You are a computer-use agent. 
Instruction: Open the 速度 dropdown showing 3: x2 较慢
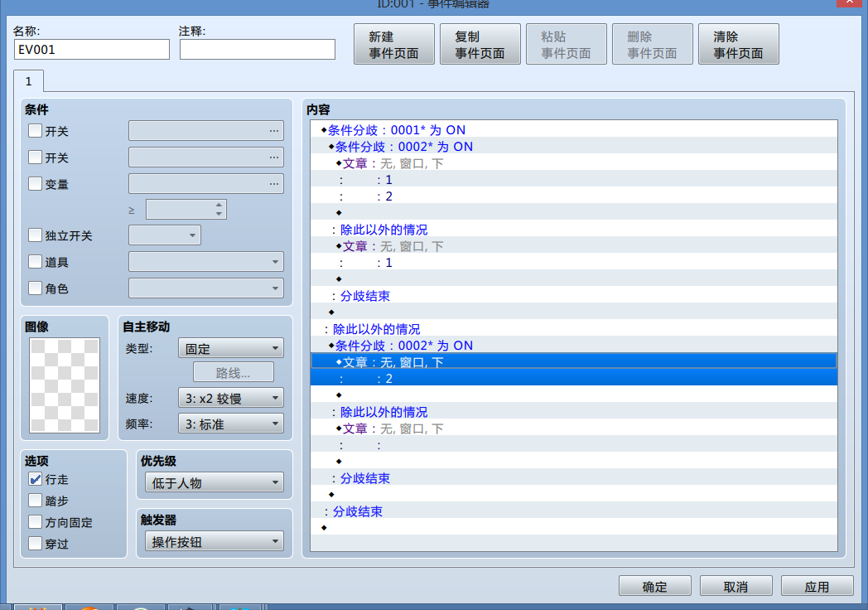coord(231,398)
